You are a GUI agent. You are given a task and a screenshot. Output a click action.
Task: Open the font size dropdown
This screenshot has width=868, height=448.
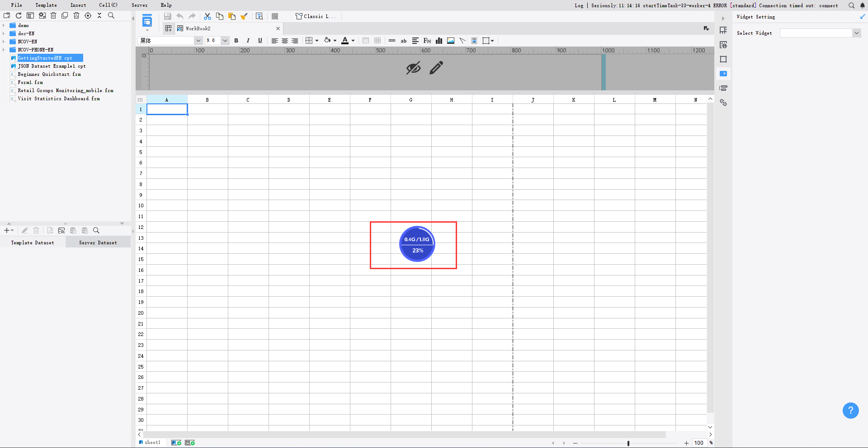[x=225, y=41]
